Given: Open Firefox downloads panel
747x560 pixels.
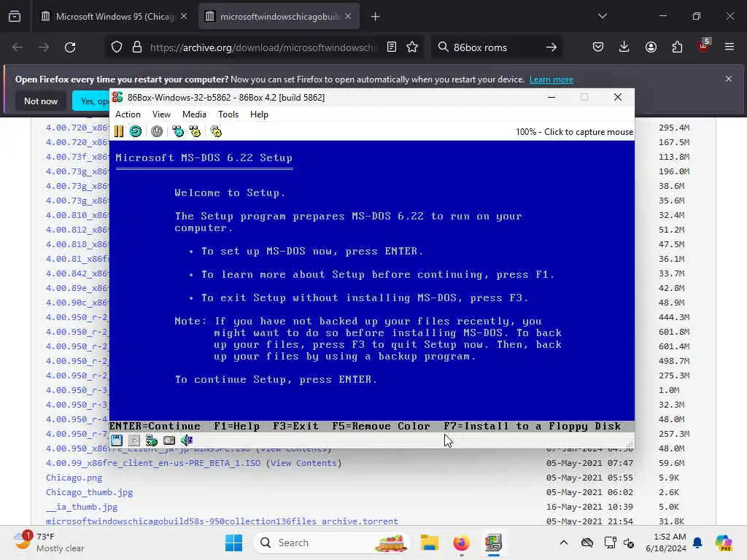Looking at the screenshot, I should [624, 47].
